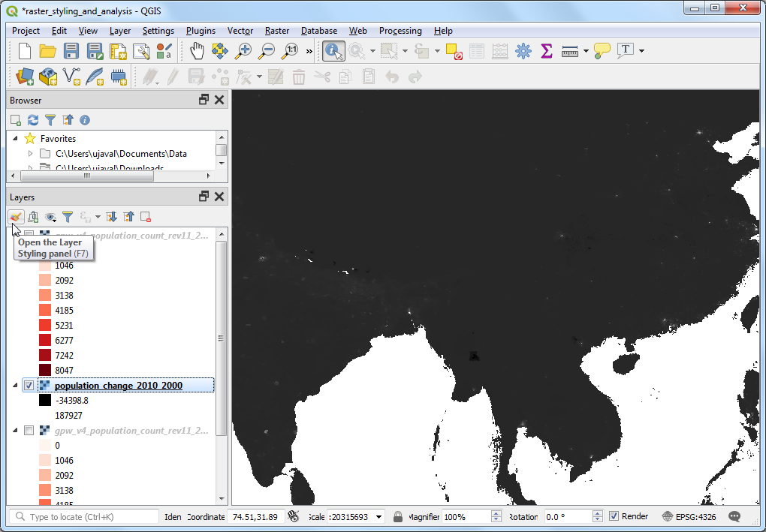Image resolution: width=766 pixels, height=532 pixels.
Task: Enable the bottom gpw_v4_population_count layer checkbox
Action: click(x=29, y=431)
